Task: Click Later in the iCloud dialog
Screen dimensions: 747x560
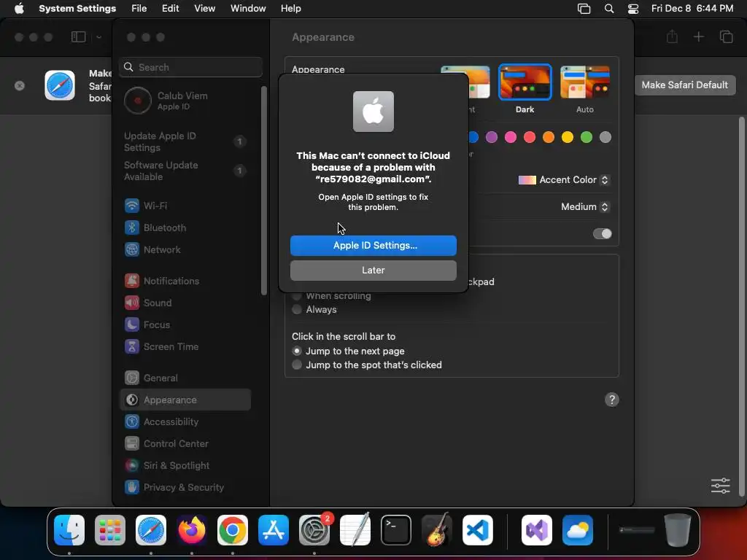Action: (373, 270)
